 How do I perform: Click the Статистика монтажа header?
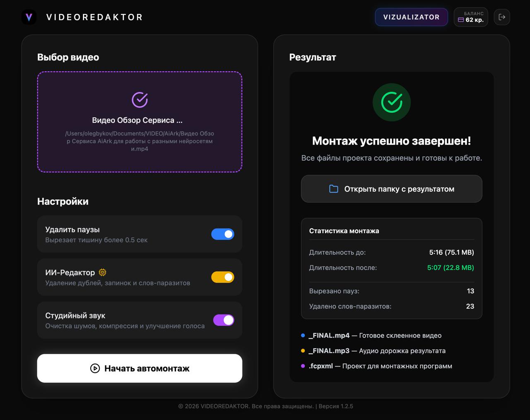coord(344,231)
